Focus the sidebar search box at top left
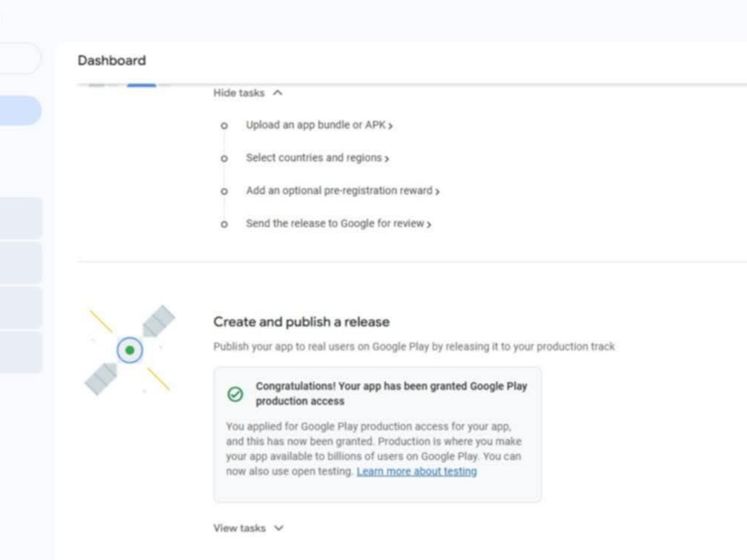Screen dimensions: 747x560 click(x=20, y=58)
